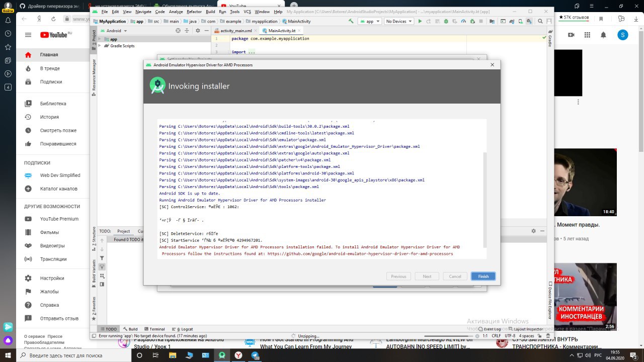Open Windows notification center icon
The height and width of the screenshot is (362, 644).
pyautogui.click(x=633, y=355)
